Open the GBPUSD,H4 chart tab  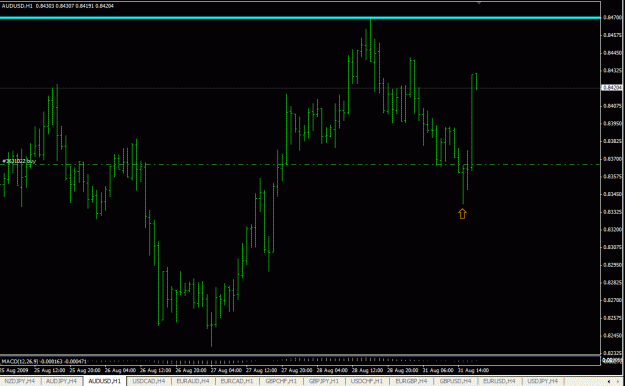[455, 381]
